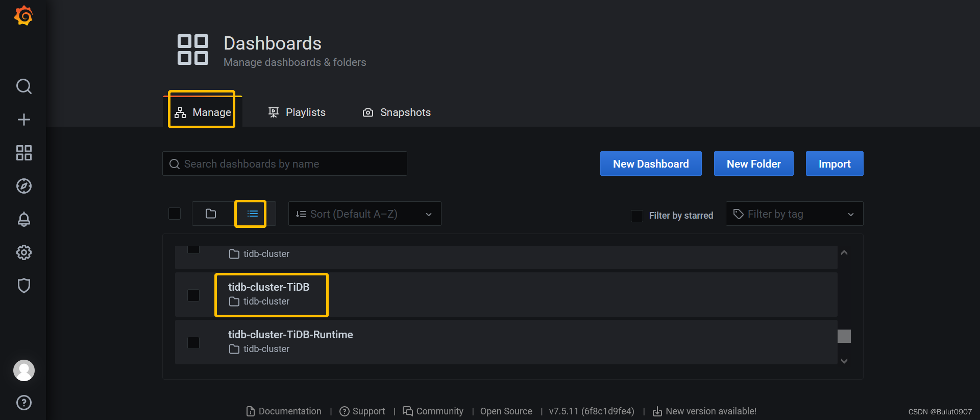Open the Open Source footer link
980x420 pixels.
(x=506, y=411)
